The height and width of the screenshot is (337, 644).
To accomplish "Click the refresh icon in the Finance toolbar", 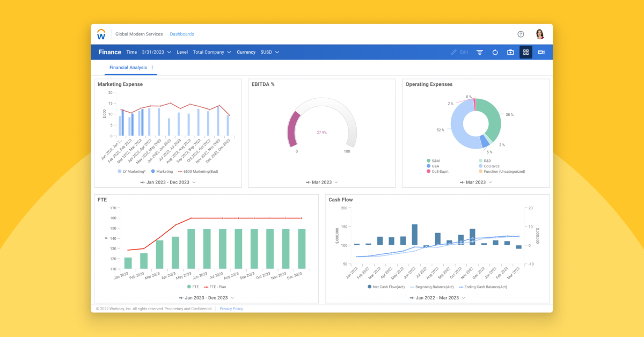I will point(495,52).
